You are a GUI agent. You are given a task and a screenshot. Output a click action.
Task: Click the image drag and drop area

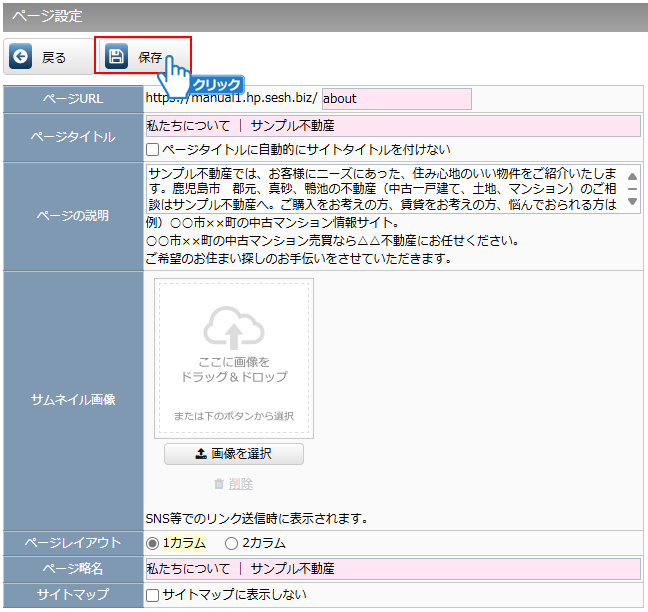(x=233, y=358)
